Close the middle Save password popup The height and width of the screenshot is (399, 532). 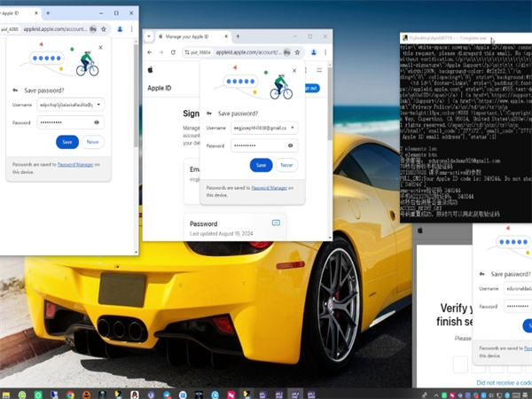pyautogui.click(x=294, y=69)
